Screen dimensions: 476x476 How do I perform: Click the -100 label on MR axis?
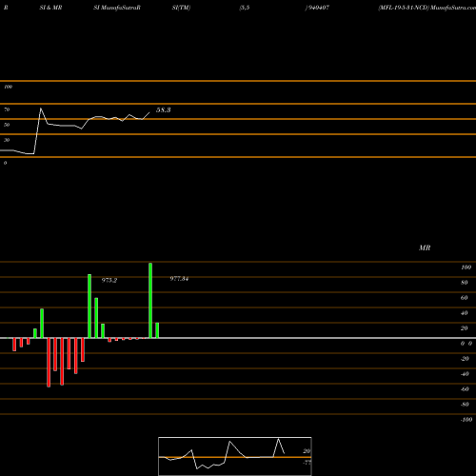tap(466, 420)
